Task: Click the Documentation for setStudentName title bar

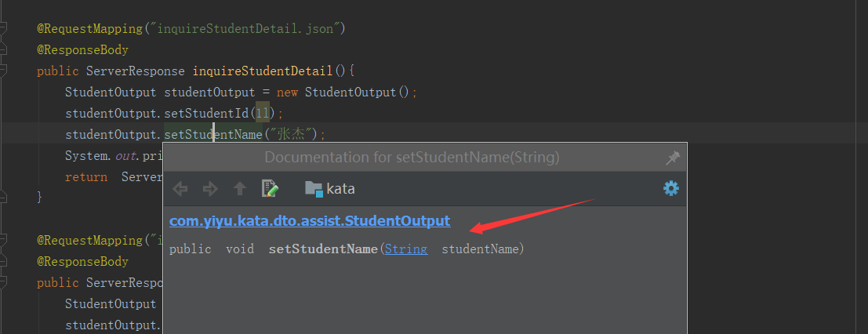Action: pos(412,158)
